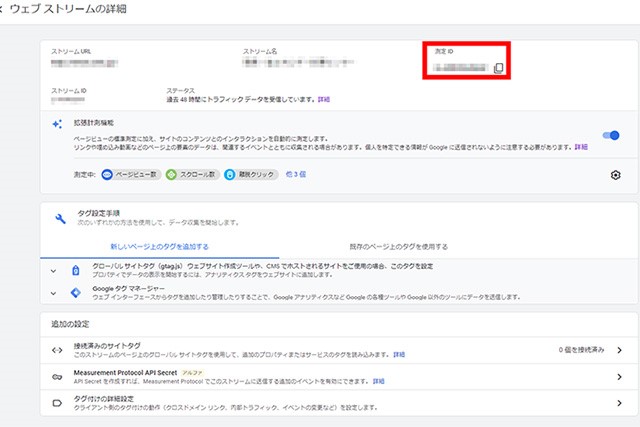Image resolution: width=640 pixels, height=427 pixels.
Task: Show the 他 3 個 measured events
Action: click(x=296, y=174)
